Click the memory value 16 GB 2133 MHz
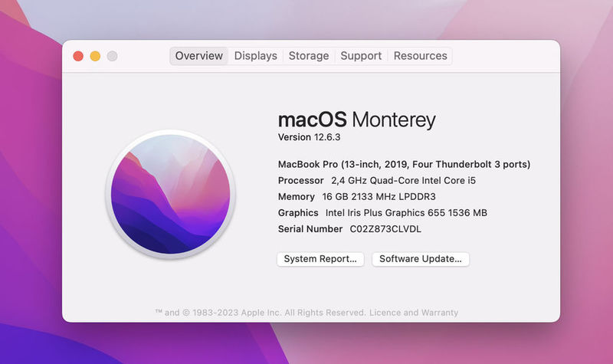This screenshot has height=364, width=613. pos(379,197)
